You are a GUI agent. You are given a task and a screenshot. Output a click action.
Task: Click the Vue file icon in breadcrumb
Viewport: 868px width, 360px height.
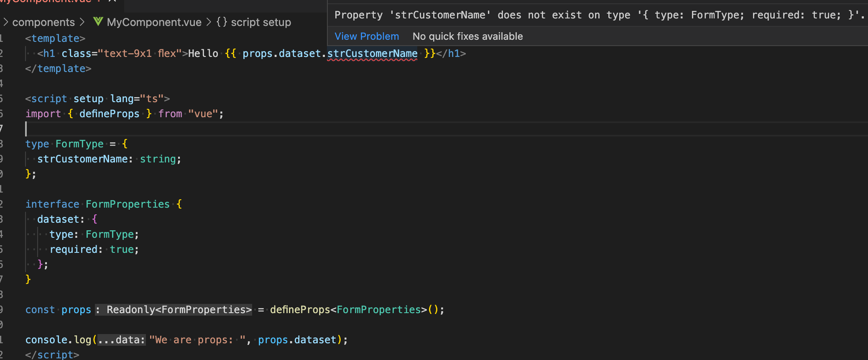98,22
